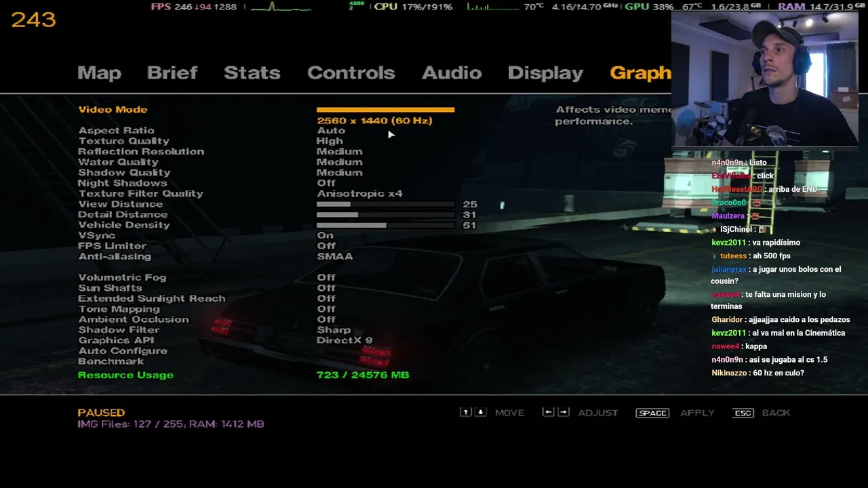Click the 723 / 24576 MB usage value

(x=363, y=375)
